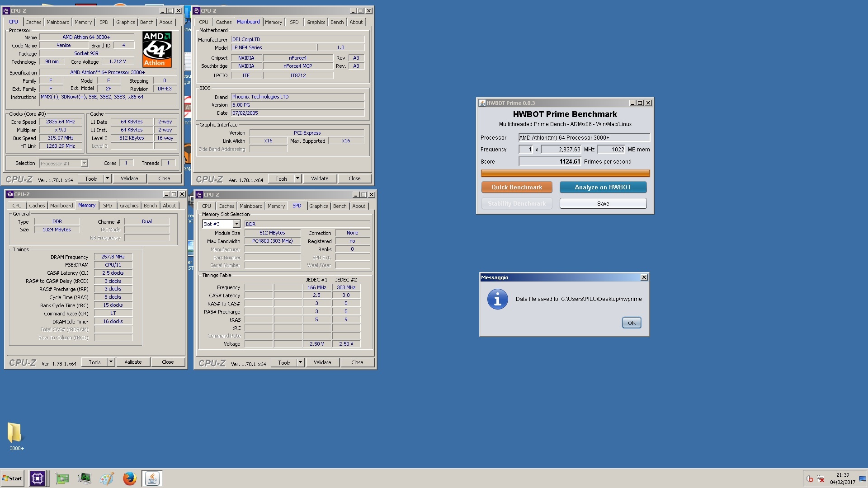Click Validate in Mainboard window

click(320, 178)
